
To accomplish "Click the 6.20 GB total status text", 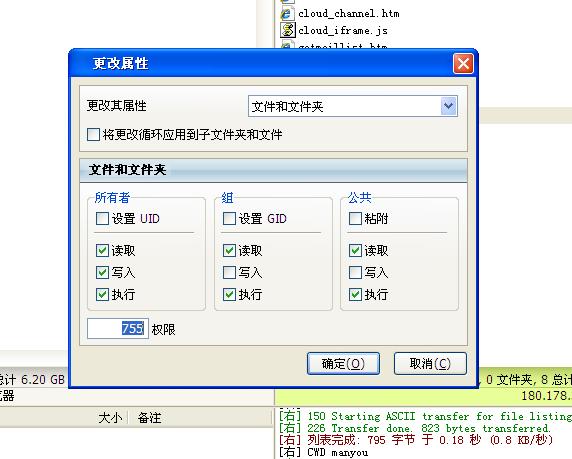I will click(32, 379).
